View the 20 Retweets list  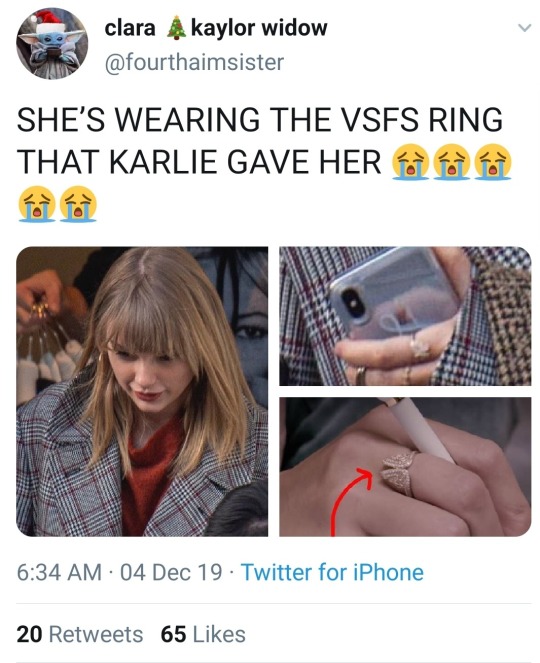pos(80,634)
